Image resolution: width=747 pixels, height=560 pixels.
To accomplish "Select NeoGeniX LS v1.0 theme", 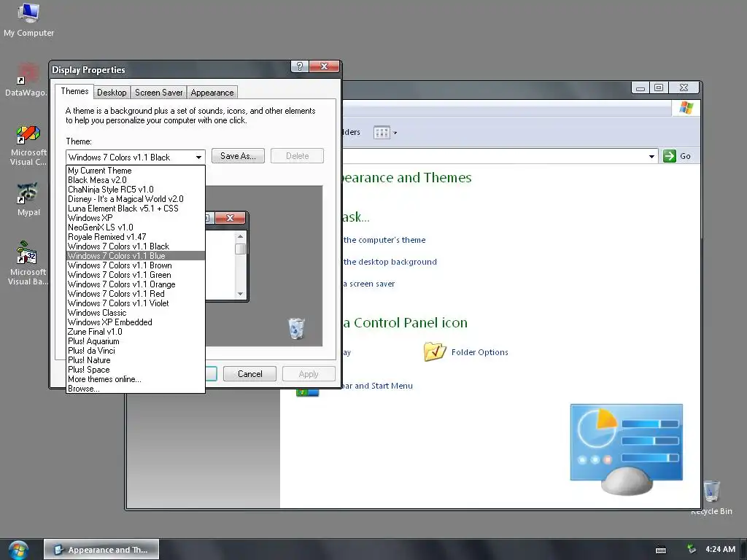I will (136, 227).
